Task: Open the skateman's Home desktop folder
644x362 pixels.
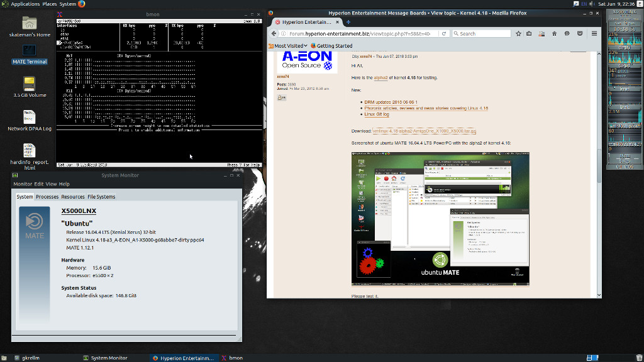Action: click(x=30, y=26)
